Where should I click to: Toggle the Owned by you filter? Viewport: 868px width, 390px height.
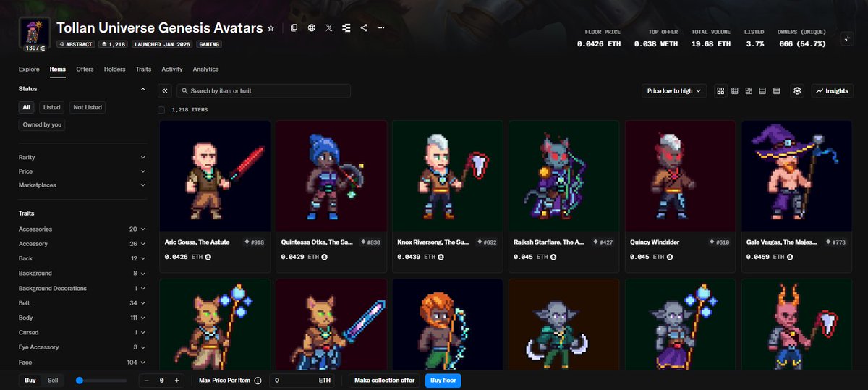point(43,124)
